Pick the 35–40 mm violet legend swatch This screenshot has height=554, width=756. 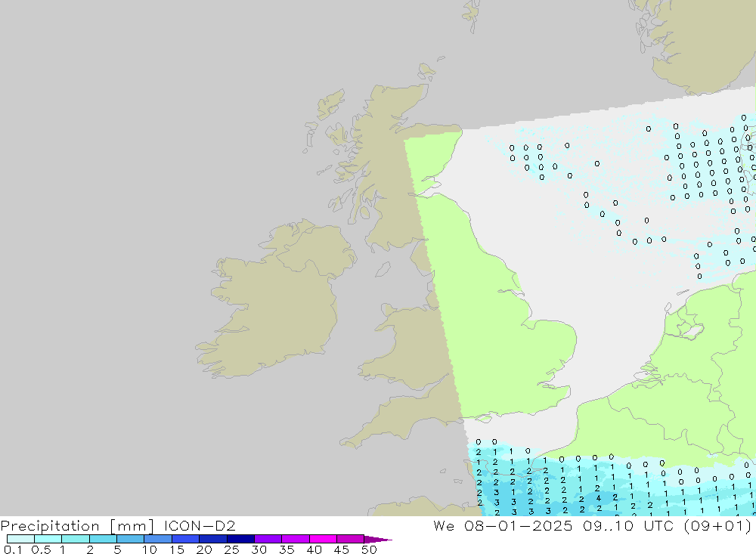click(296, 539)
